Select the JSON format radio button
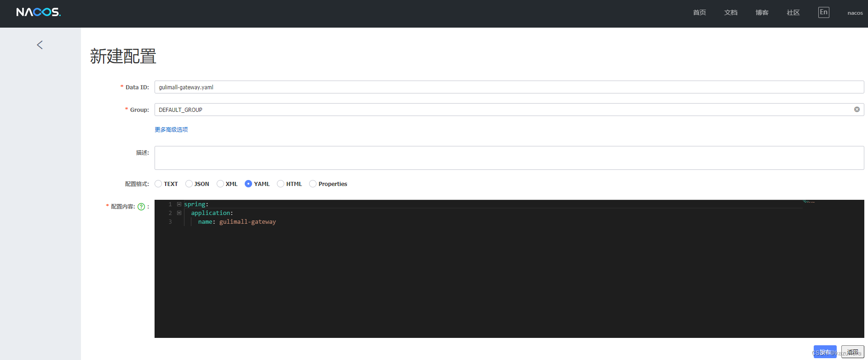The width and height of the screenshot is (868, 360). tap(189, 184)
